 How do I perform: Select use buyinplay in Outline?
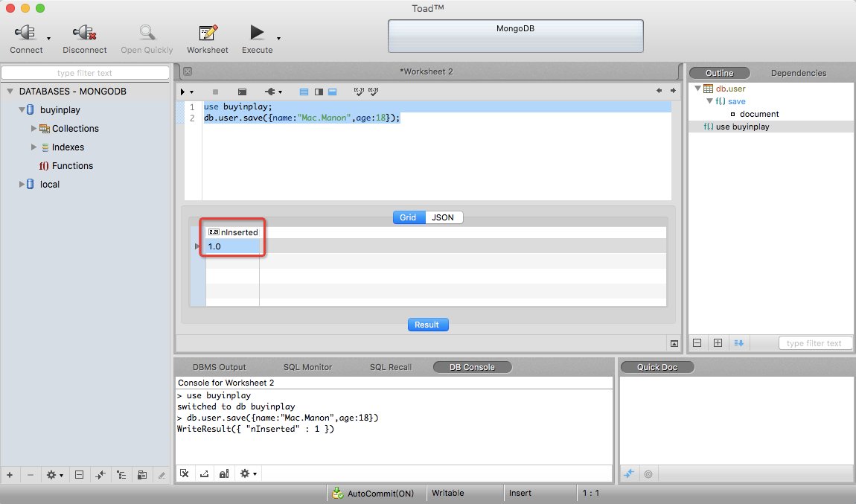(x=742, y=127)
